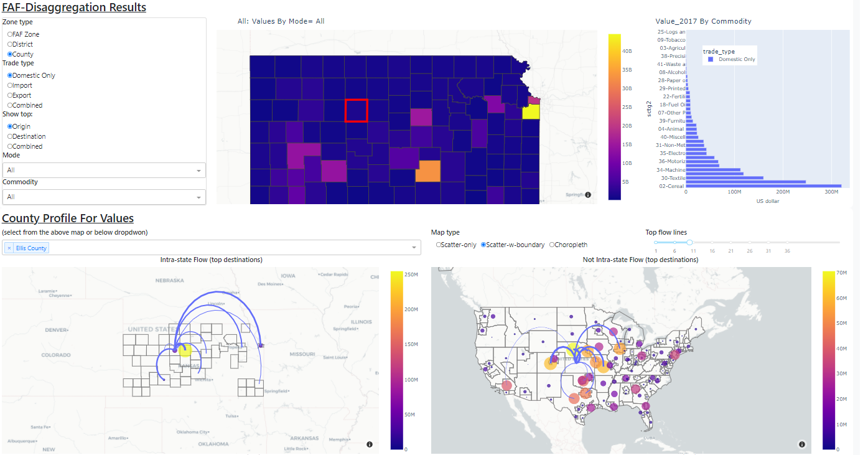This screenshot has height=455, width=868.
Task: Open the Commodity dropdown
Action: (x=104, y=197)
